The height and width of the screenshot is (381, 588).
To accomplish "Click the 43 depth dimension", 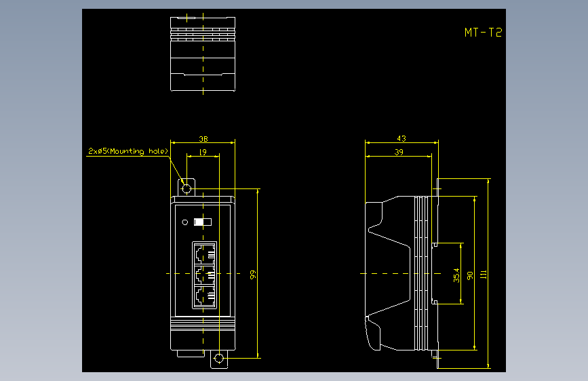I will click(401, 138).
